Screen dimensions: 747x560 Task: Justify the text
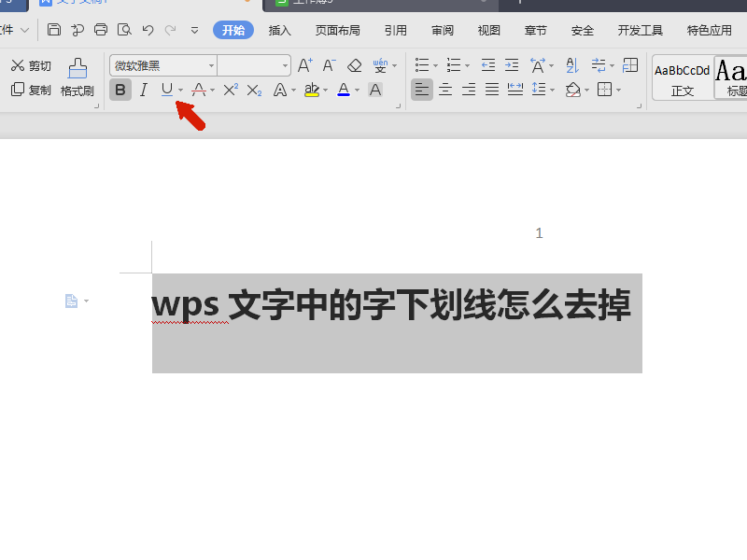[x=492, y=90]
